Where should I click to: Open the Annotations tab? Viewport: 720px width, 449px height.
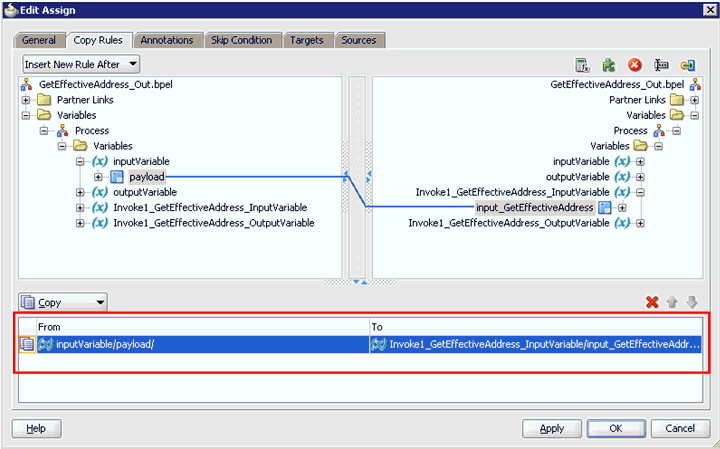(x=167, y=40)
